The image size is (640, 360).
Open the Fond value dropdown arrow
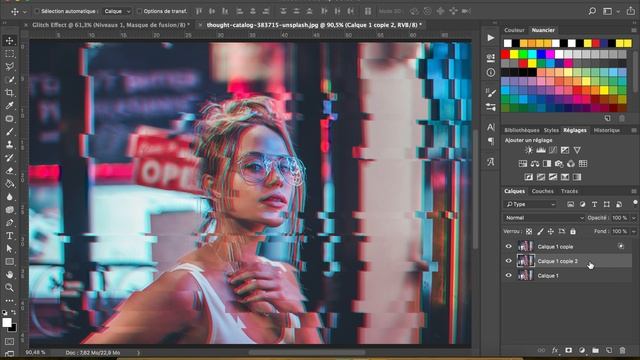tap(633, 231)
